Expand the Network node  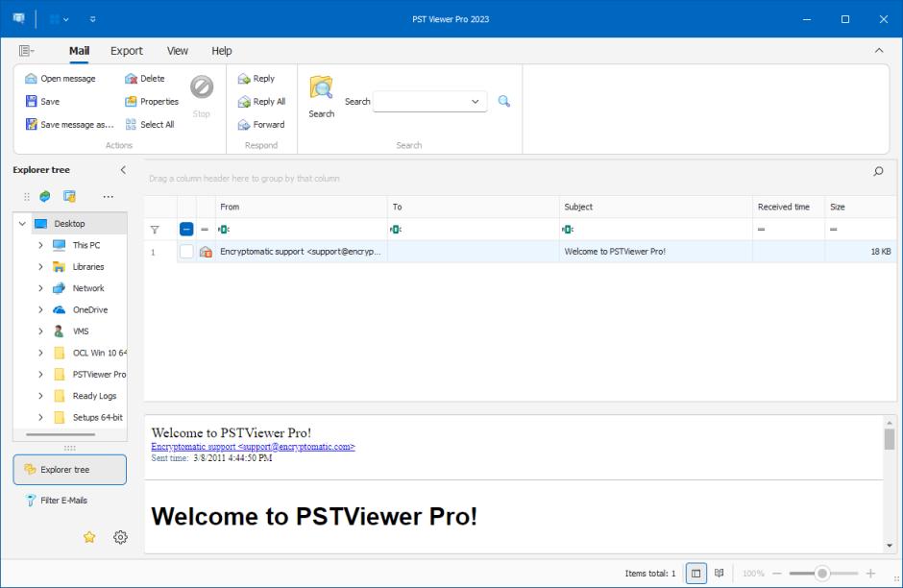tap(40, 288)
